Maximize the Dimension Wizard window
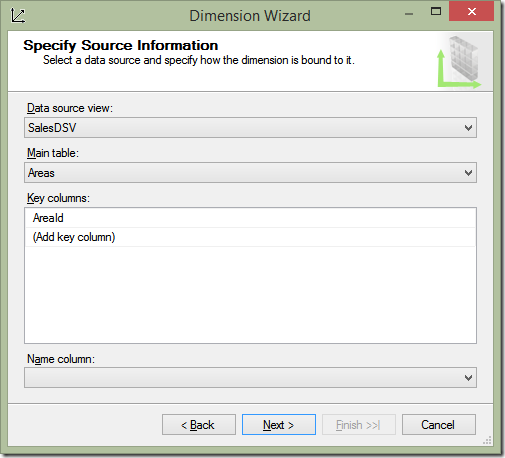 [x=436, y=12]
